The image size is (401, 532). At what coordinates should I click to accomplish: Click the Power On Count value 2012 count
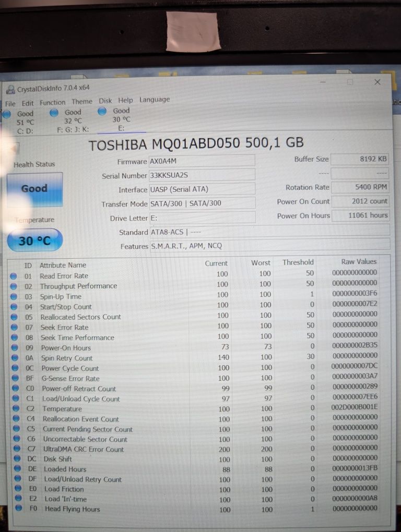[360, 201]
